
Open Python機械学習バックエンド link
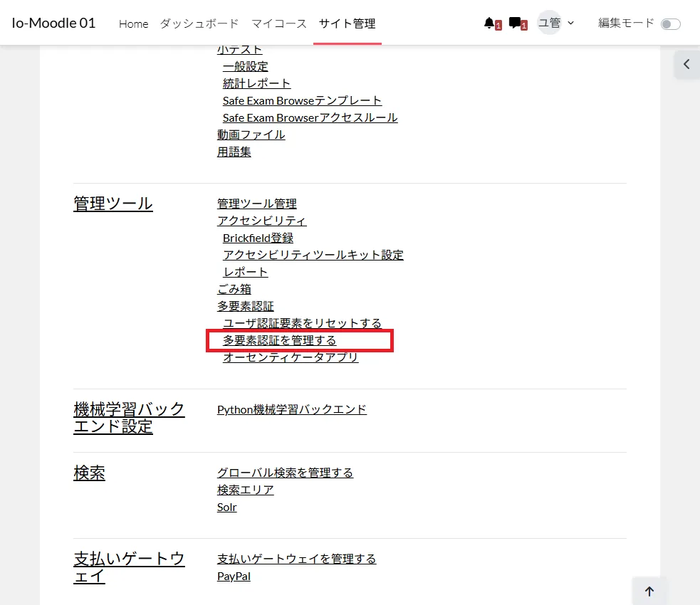pos(292,409)
